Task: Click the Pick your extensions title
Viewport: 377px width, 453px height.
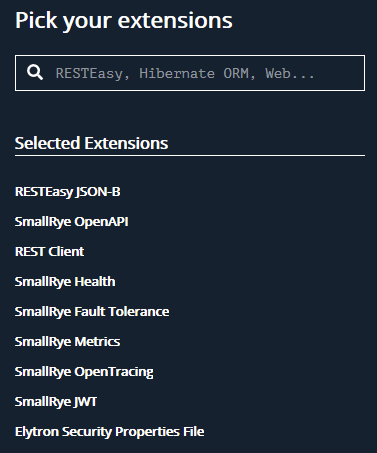Action: tap(124, 21)
